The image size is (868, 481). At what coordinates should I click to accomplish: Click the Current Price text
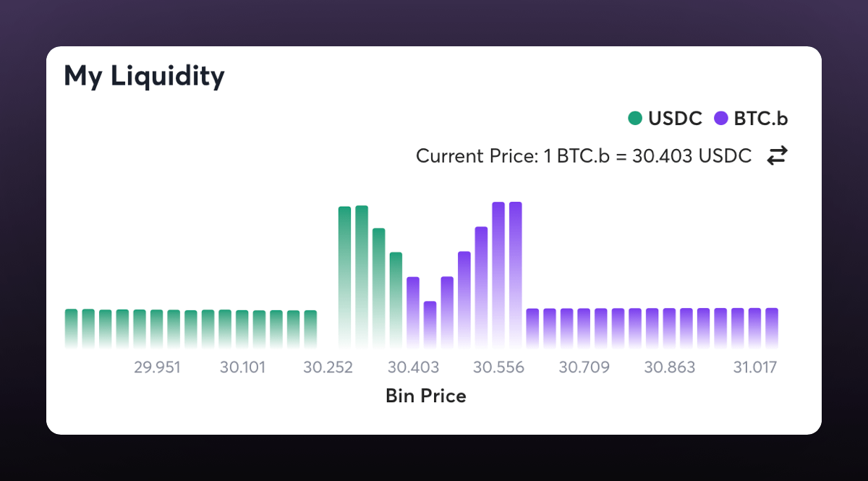point(583,156)
